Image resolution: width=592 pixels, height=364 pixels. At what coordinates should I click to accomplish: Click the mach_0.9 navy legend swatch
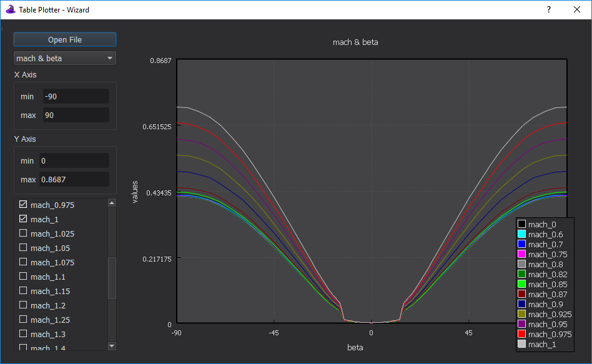tap(521, 304)
